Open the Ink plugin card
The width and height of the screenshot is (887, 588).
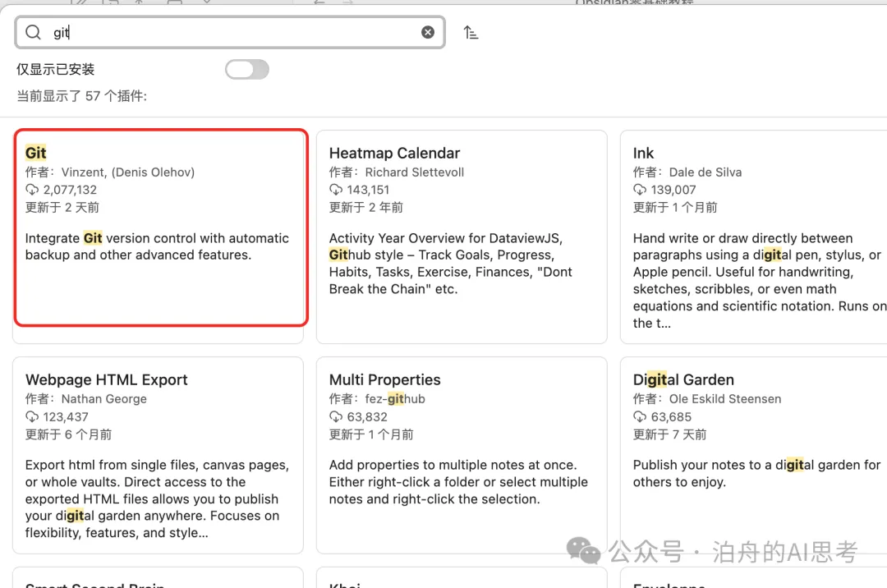click(753, 237)
